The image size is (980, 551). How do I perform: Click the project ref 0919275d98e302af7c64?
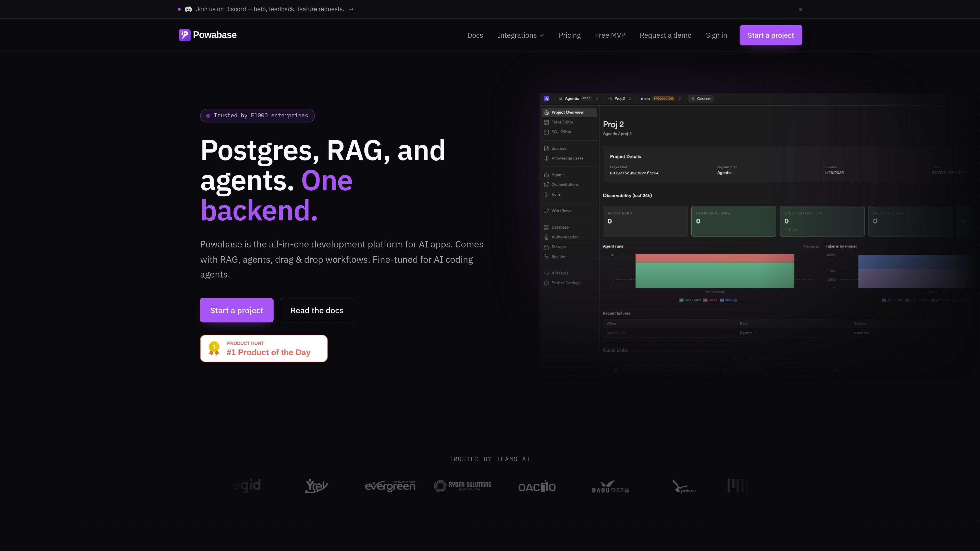point(634,173)
